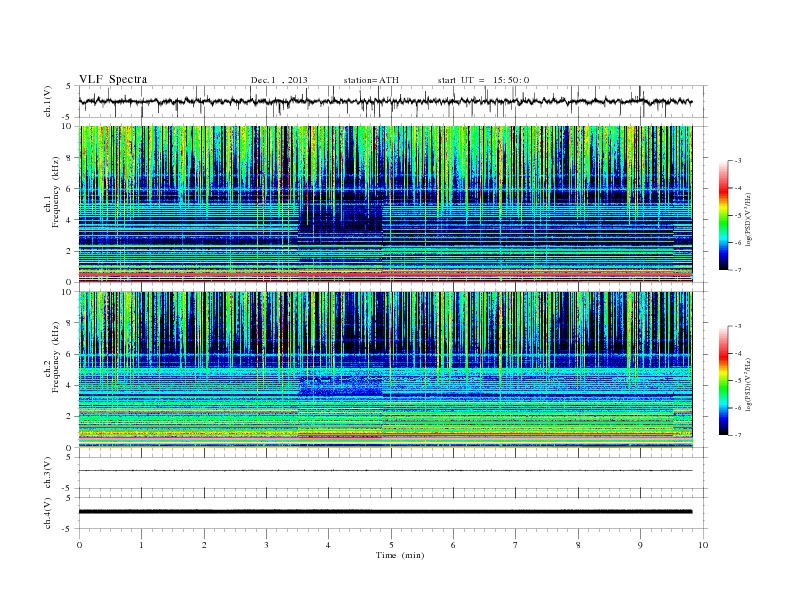Viewport: 792px width, 612px height.
Task: Click the ch.2 colorbar 'log(PSD)(V²/Hz)' label
Action: tap(749, 384)
